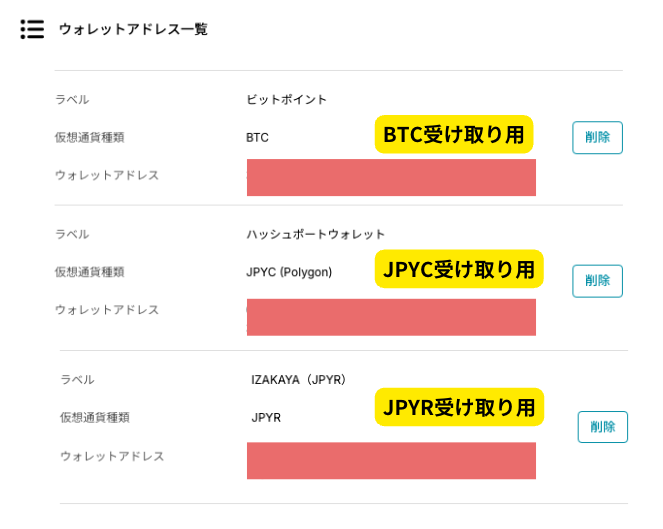Click the IZAKAYA（JPYR） label value
This screenshot has width=663, height=529.
click(x=299, y=380)
